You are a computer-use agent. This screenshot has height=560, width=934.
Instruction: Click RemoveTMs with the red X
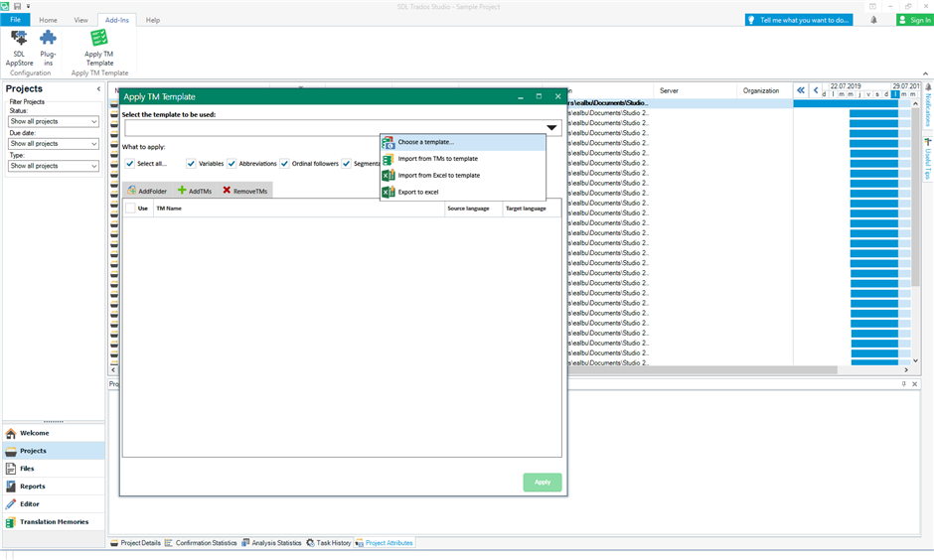(245, 191)
